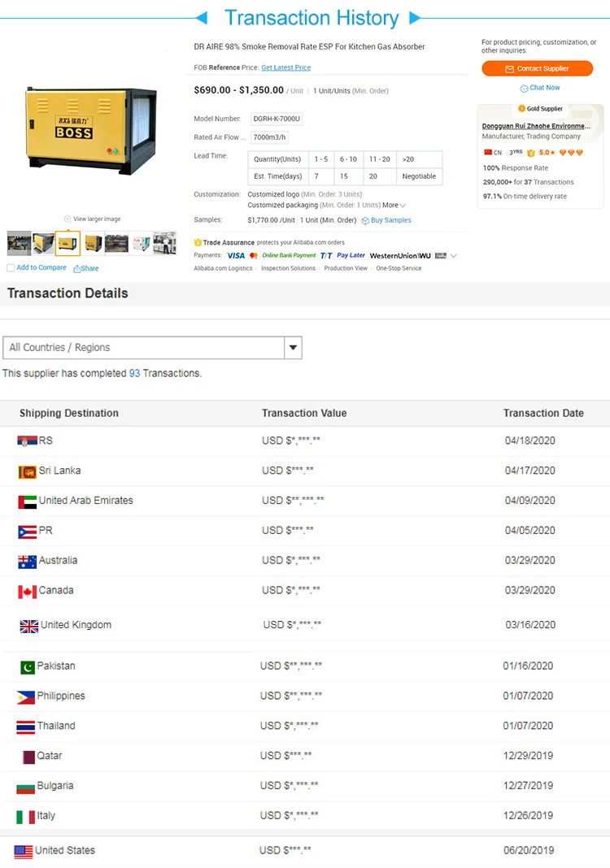Click the Serbia flag in RS row
Image resolution: width=610 pixels, height=868 pixels.
tap(27, 441)
